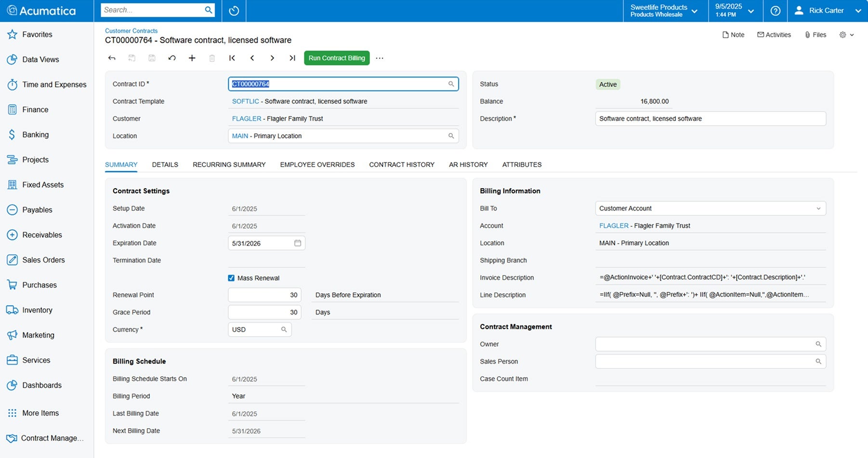Click the add new record plus icon
Viewport: 868px width, 458px height.
coord(192,58)
